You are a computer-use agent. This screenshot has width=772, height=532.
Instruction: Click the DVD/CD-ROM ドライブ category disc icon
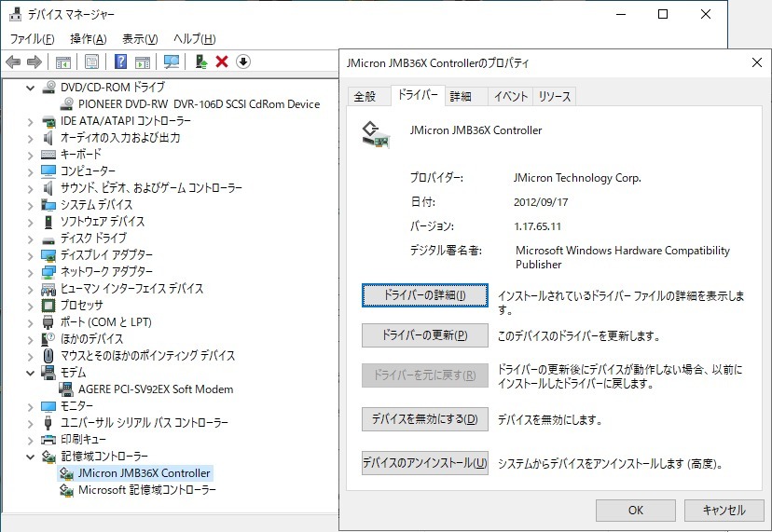48,87
